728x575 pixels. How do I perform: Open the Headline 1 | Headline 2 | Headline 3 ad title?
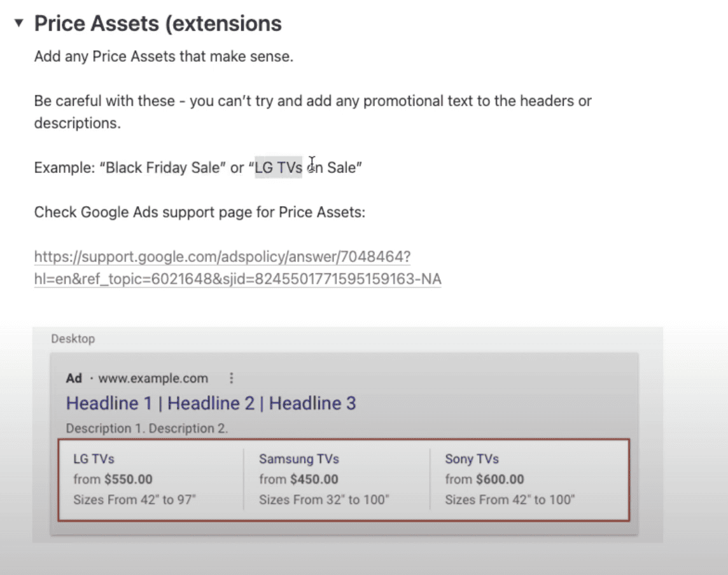tap(211, 403)
